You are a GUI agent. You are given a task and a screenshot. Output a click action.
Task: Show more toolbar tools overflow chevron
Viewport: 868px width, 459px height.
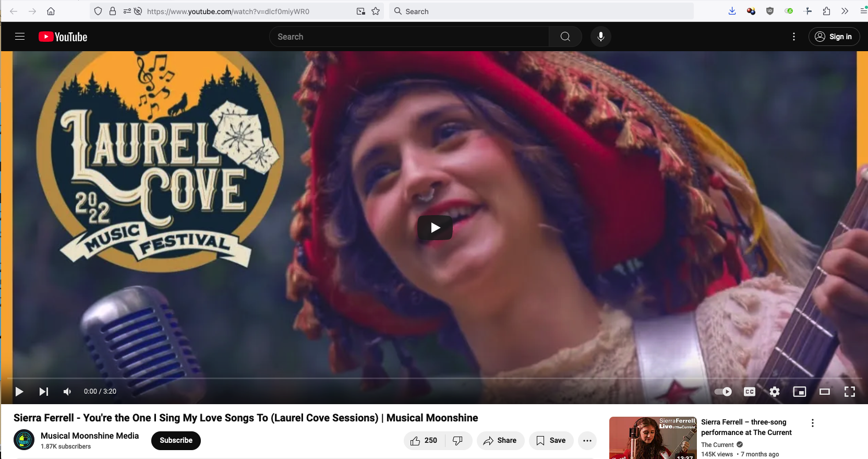click(845, 11)
